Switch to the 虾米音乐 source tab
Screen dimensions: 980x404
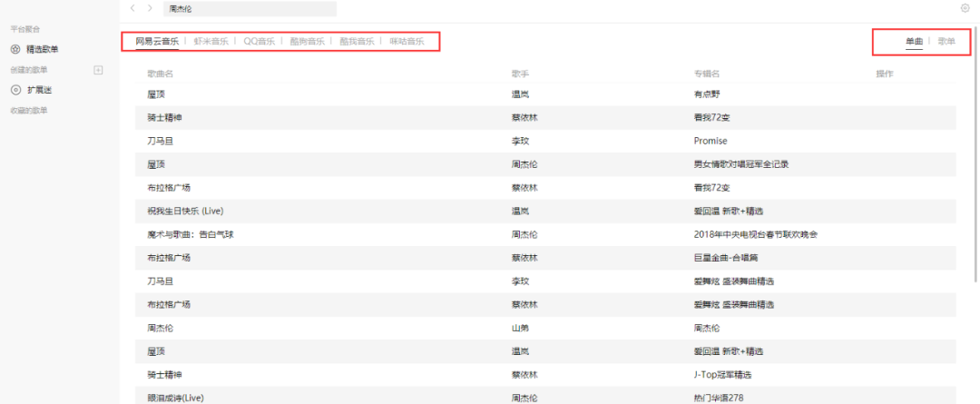click(211, 42)
